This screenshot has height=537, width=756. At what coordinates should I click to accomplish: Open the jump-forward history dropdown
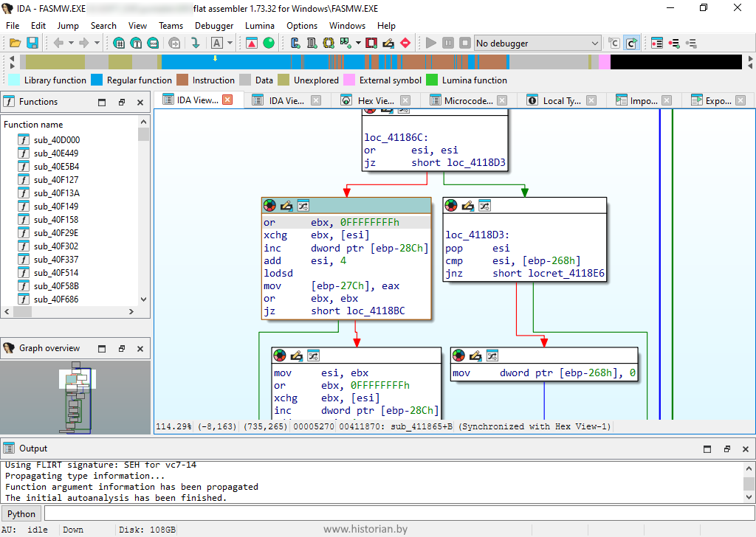click(97, 43)
